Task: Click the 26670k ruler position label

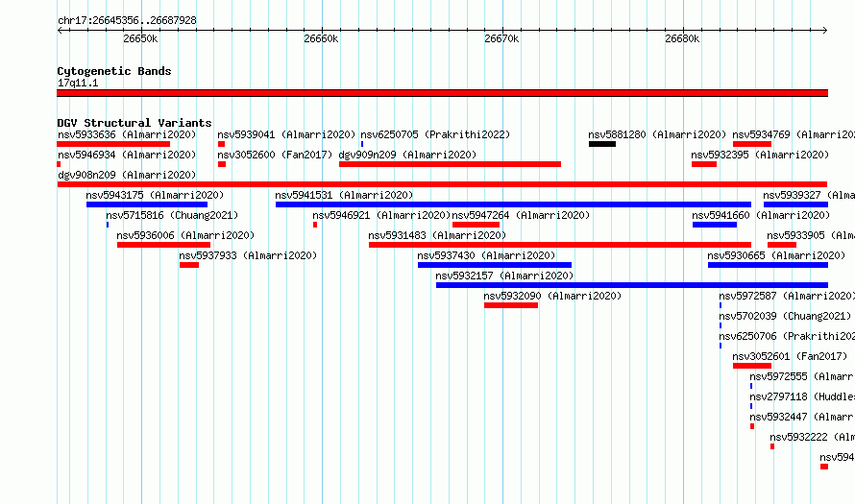Action: click(501, 38)
